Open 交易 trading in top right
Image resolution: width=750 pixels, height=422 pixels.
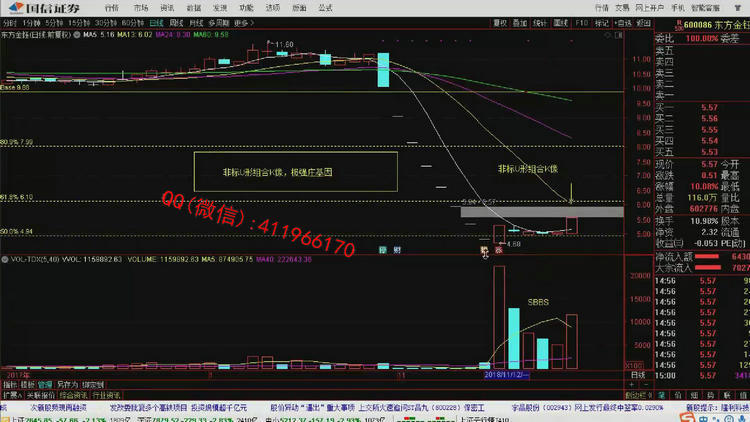[622, 8]
